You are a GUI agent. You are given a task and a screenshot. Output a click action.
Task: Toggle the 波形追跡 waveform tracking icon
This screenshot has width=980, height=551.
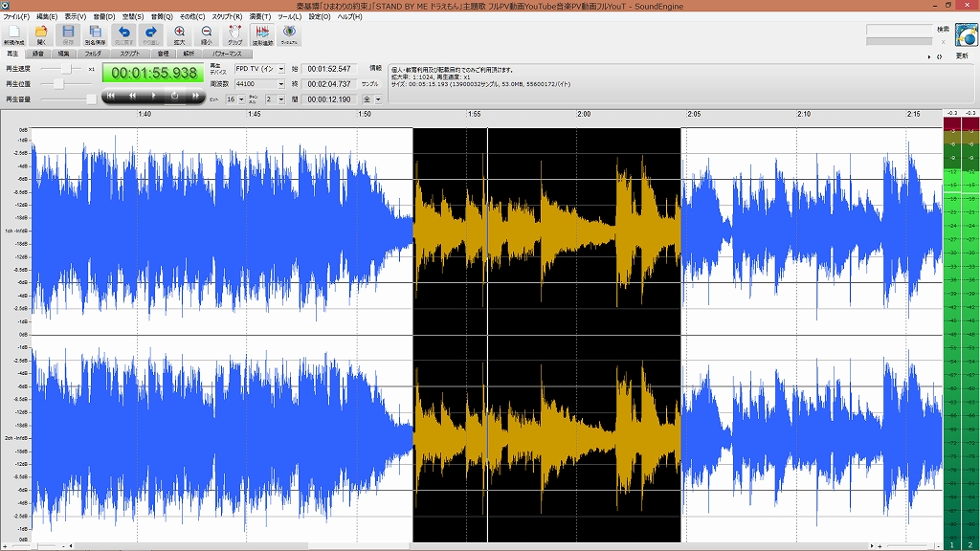point(262,35)
